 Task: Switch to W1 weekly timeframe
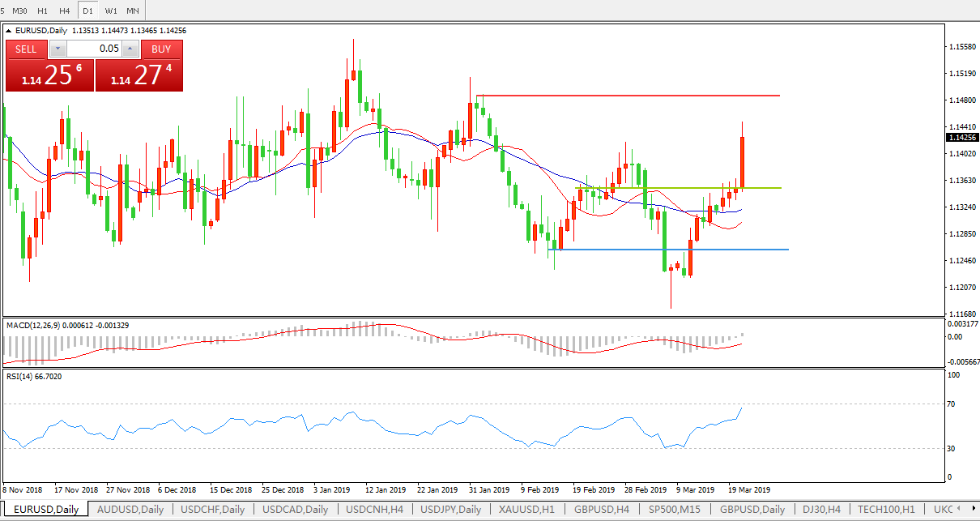tap(111, 11)
